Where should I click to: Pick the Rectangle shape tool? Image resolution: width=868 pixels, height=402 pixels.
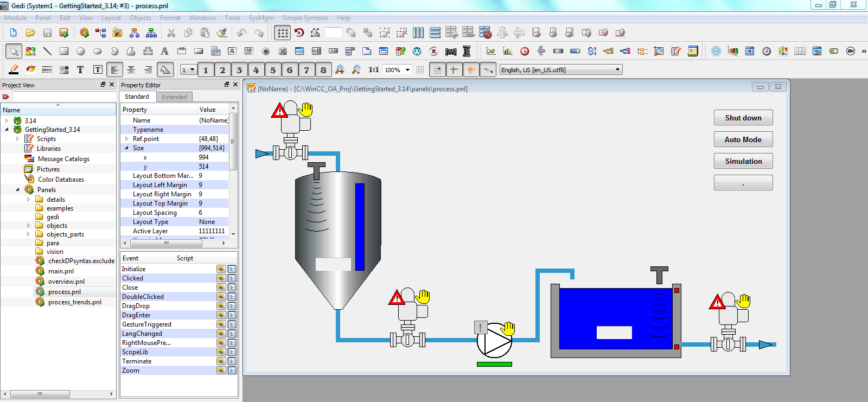(64, 52)
